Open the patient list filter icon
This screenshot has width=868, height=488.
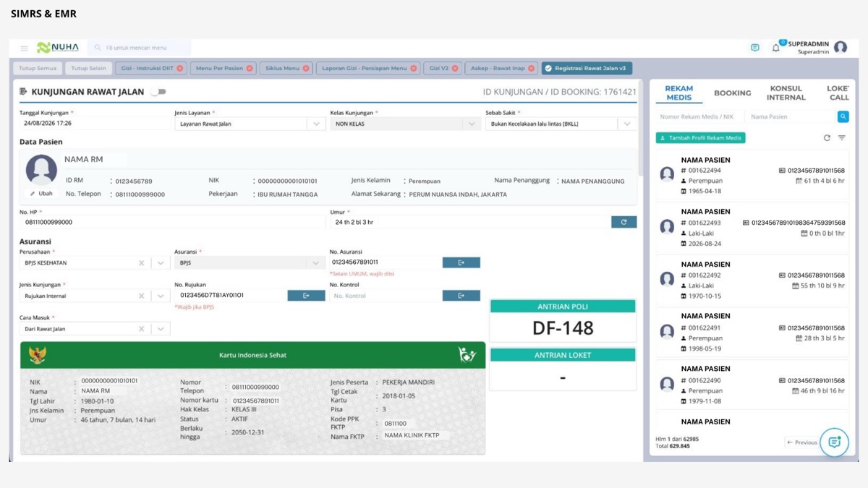(842, 138)
